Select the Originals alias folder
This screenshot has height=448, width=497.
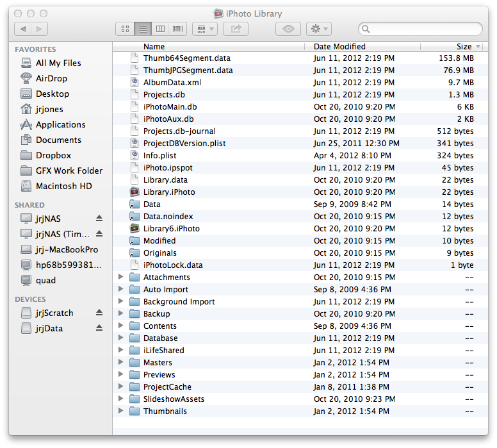(x=300, y=253)
